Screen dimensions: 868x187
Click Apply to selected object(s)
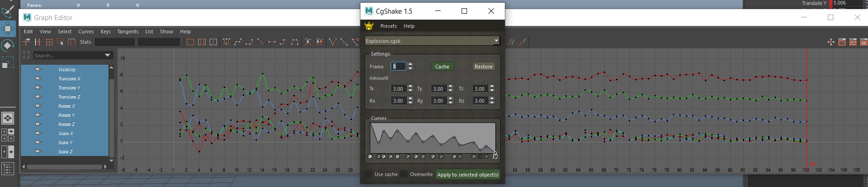pos(468,174)
